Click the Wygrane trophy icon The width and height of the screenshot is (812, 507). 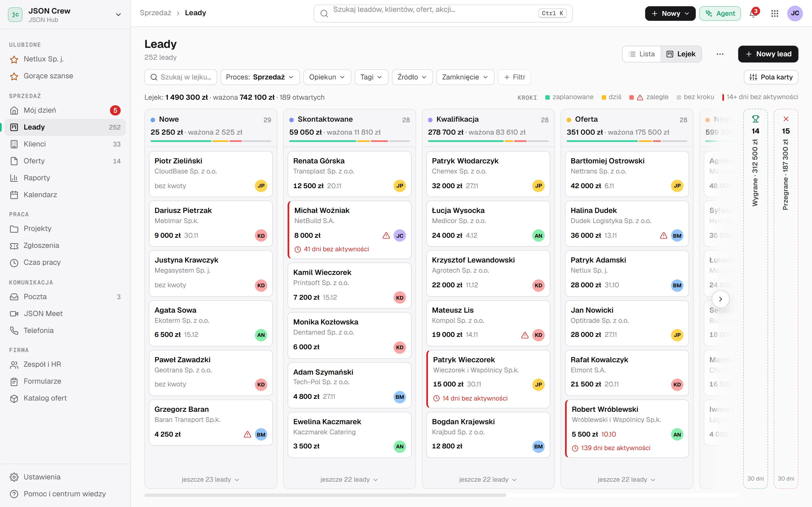point(755,119)
